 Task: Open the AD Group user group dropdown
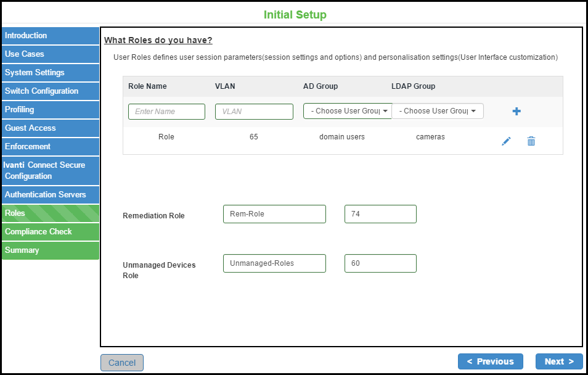(347, 111)
